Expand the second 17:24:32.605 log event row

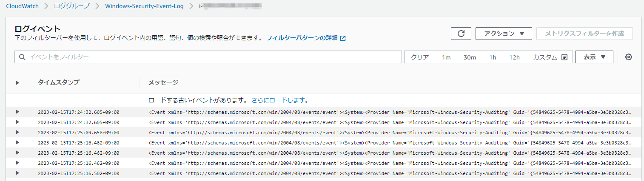pyautogui.click(x=17, y=122)
